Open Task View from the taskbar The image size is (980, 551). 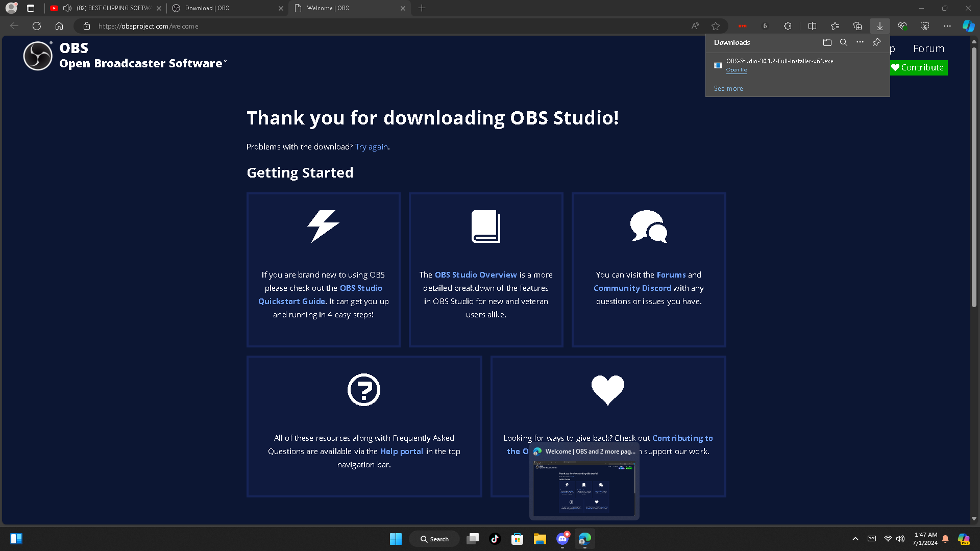point(473,539)
